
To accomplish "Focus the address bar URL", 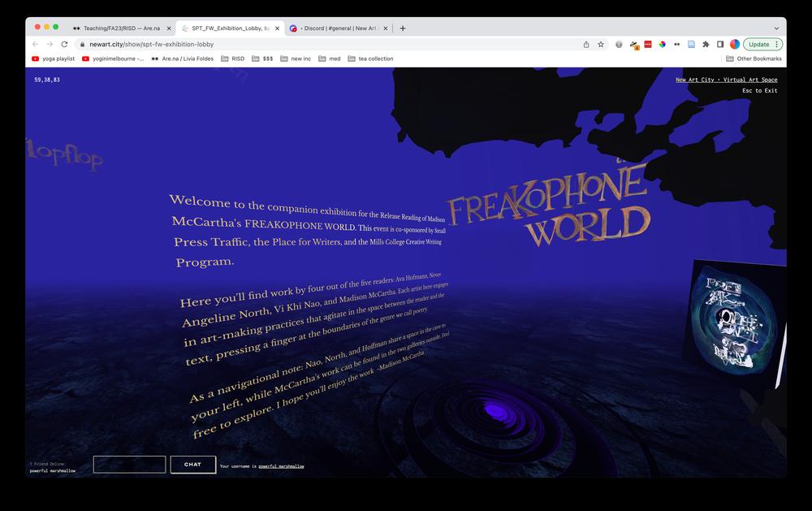I will pos(151,45).
